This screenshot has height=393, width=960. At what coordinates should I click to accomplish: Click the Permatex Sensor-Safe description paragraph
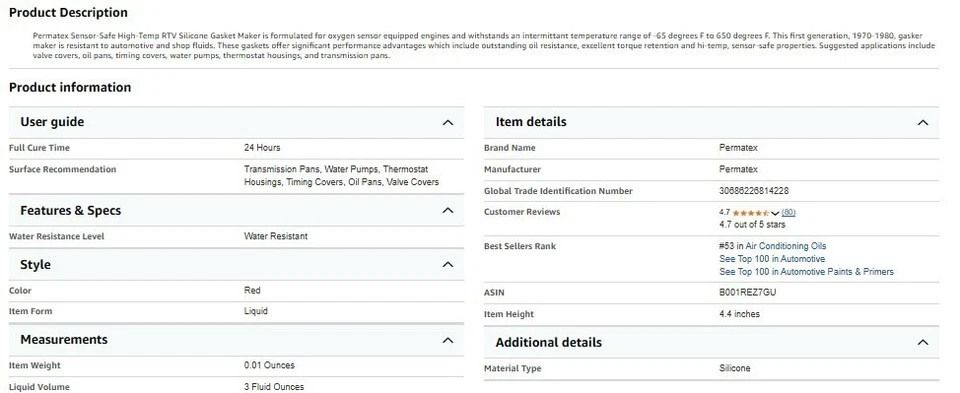[484, 45]
